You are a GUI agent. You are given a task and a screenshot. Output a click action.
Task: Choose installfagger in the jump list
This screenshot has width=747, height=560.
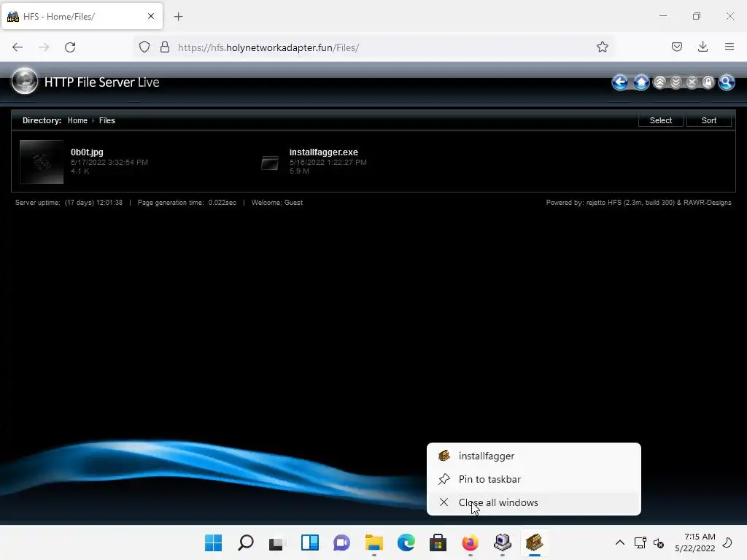click(x=533, y=456)
